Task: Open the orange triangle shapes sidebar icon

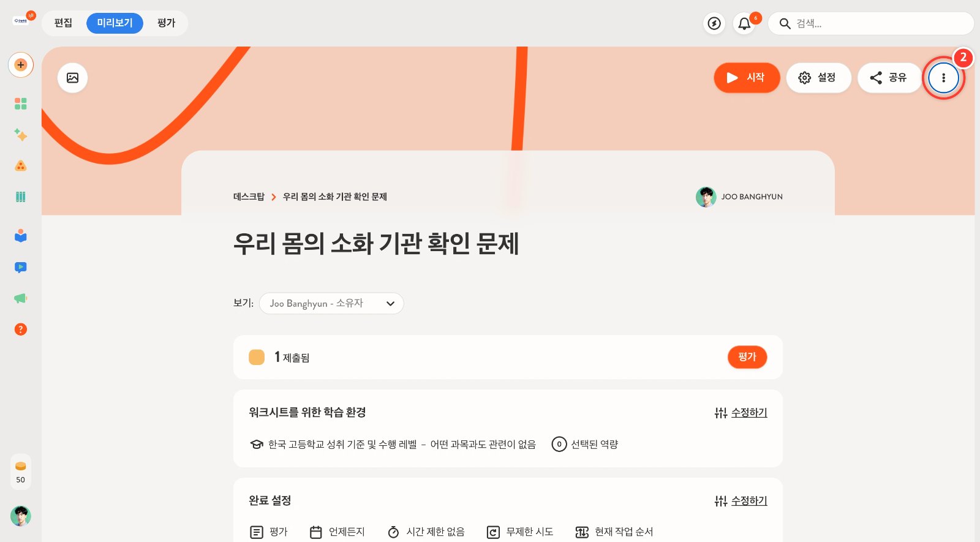Action: (21, 165)
